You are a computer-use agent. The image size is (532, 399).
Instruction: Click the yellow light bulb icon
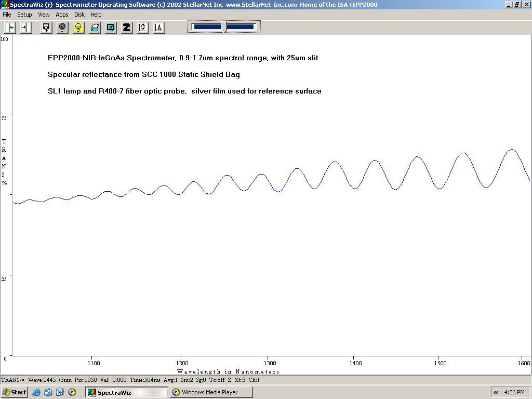78,28
